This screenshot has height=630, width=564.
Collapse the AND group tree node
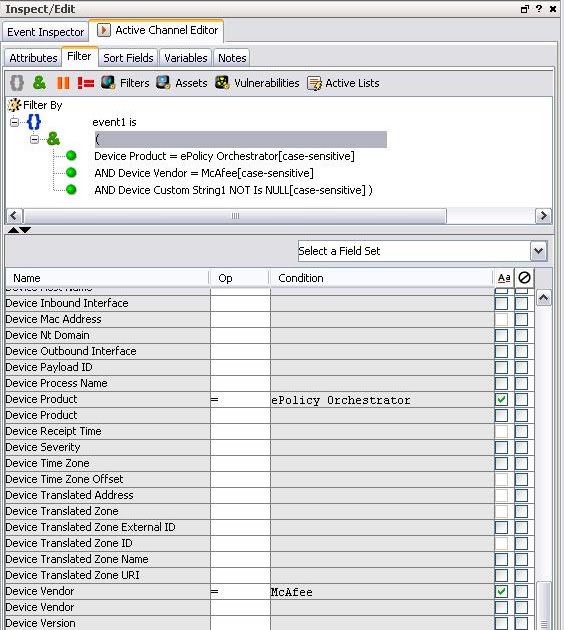35,139
